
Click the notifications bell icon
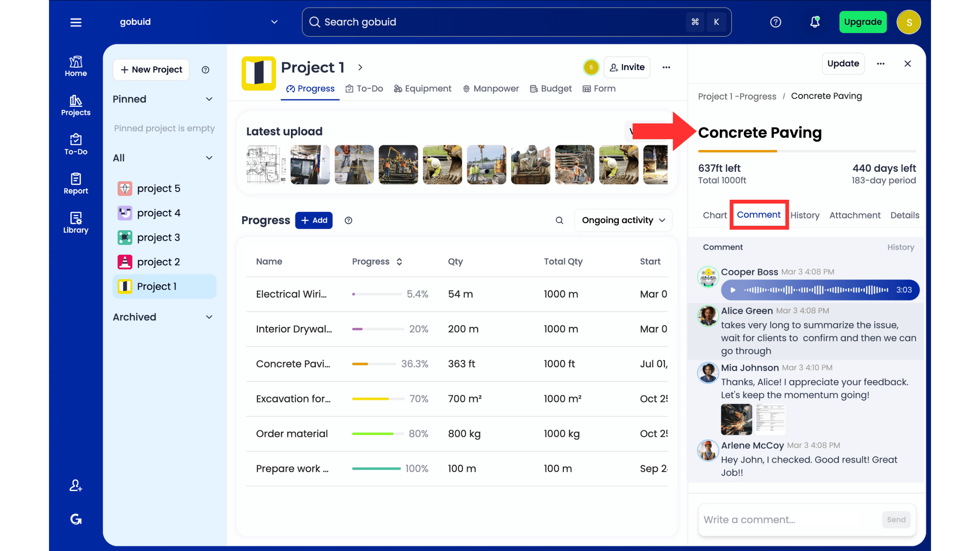point(815,22)
